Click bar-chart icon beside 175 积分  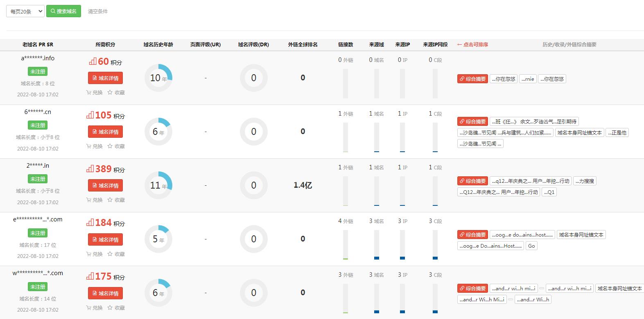[x=90, y=277]
